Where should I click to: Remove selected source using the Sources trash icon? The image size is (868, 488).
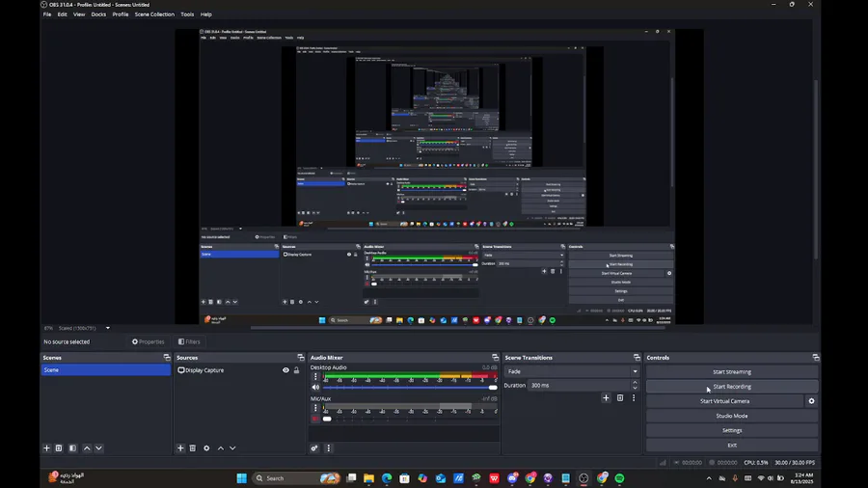[x=193, y=448]
